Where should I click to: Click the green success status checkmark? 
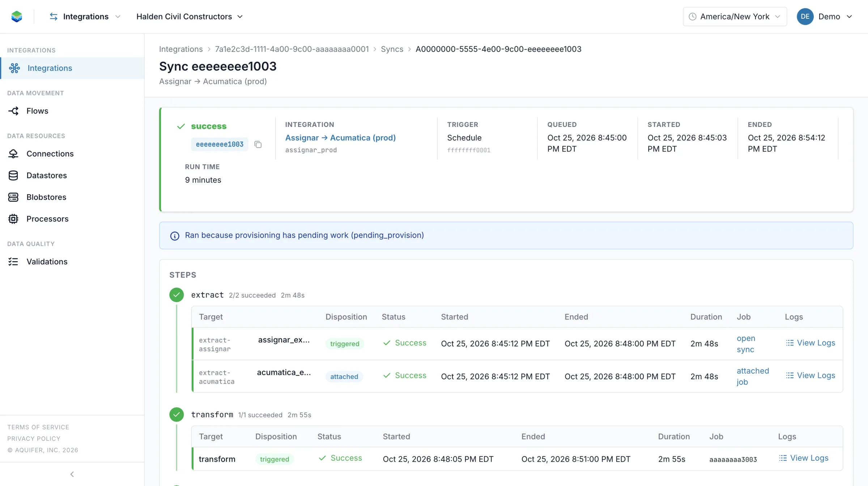[181, 126]
